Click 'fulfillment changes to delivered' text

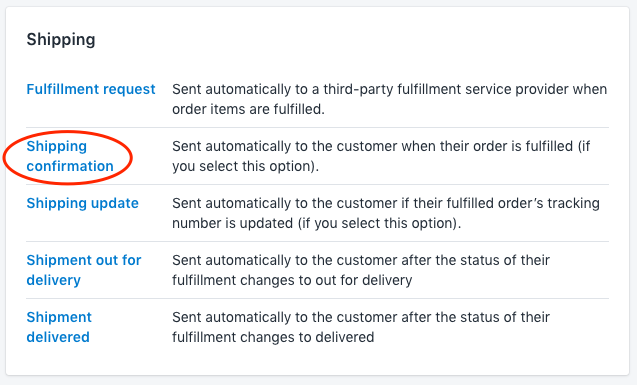pyautogui.click(x=273, y=337)
